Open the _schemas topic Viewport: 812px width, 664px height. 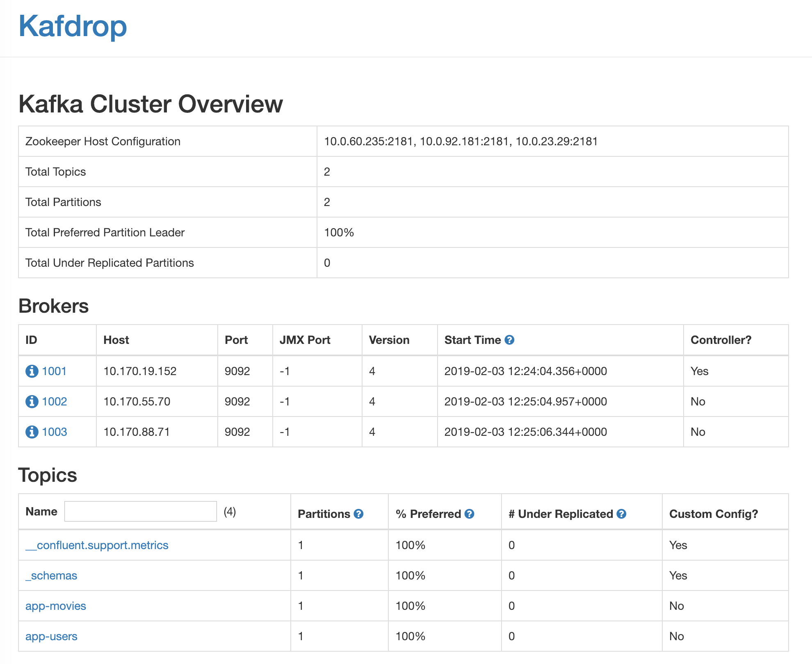pyautogui.click(x=51, y=575)
